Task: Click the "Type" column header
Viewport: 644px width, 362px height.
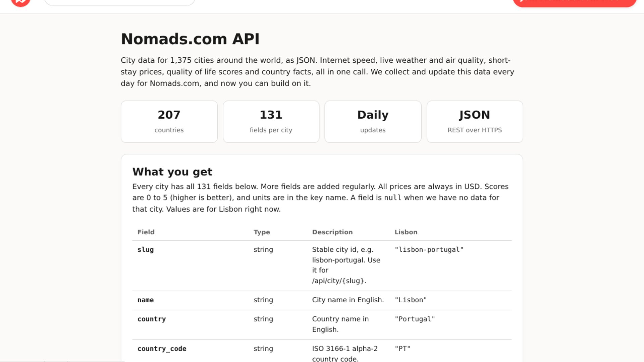Action: (x=262, y=232)
